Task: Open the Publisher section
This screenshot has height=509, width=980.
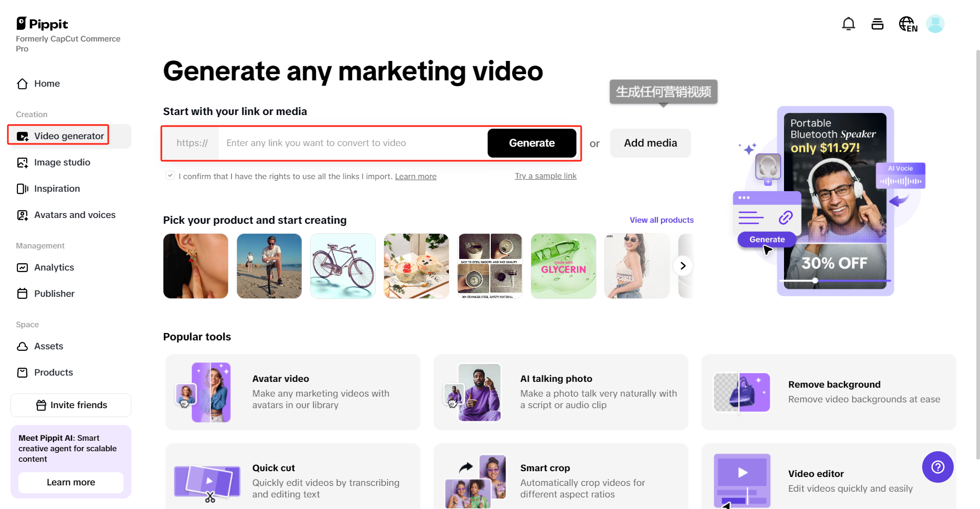Action: coord(54,293)
